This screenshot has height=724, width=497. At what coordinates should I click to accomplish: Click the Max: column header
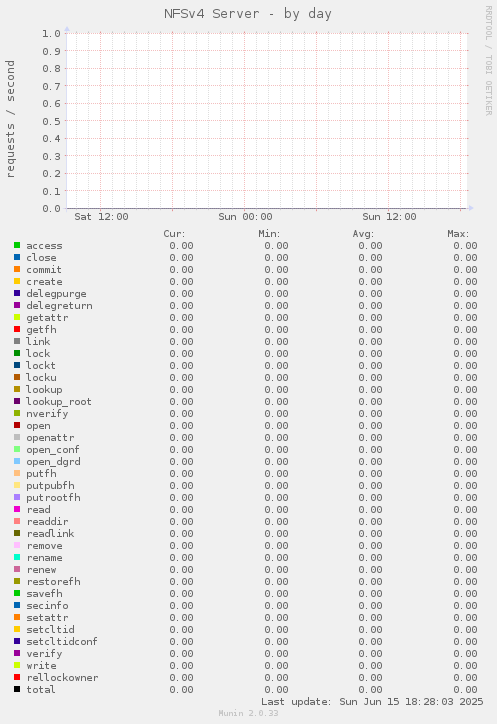(x=458, y=234)
